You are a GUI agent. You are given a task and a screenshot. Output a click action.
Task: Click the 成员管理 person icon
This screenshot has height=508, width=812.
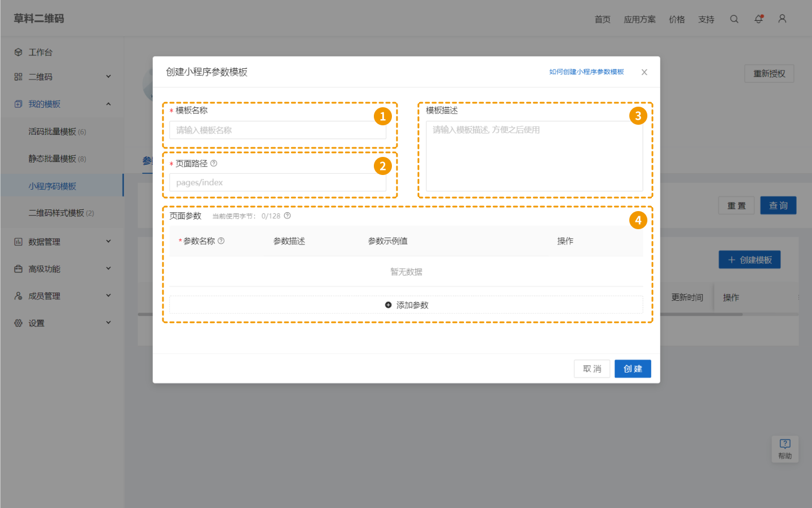(x=18, y=296)
